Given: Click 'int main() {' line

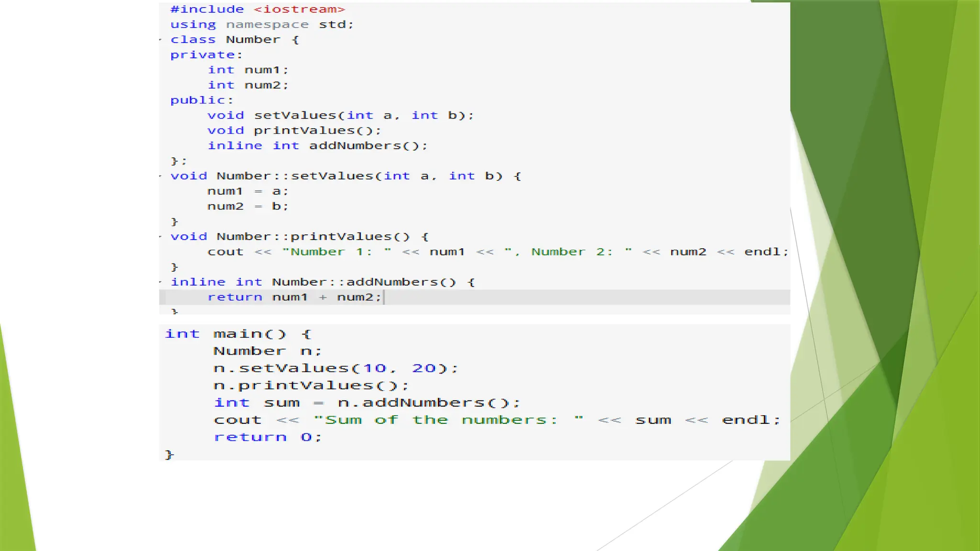Looking at the screenshot, I should pyautogui.click(x=238, y=334).
